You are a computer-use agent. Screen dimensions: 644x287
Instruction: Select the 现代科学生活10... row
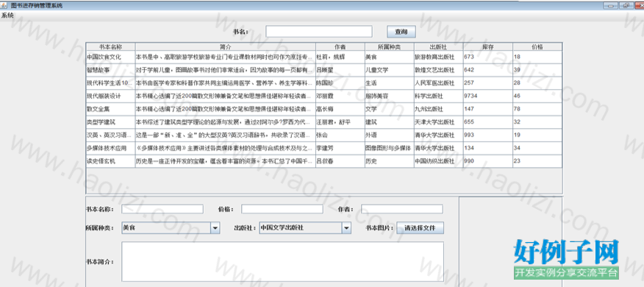coord(324,83)
